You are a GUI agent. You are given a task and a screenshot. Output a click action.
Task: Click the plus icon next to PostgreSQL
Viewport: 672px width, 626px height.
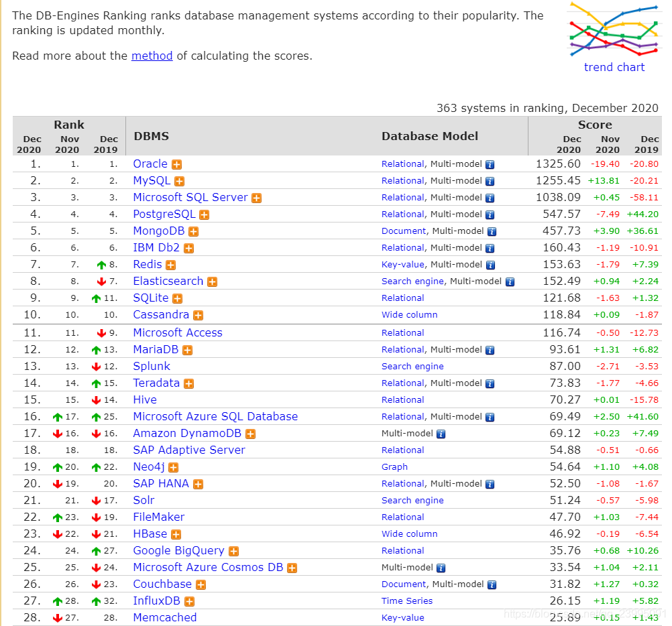coord(205,214)
